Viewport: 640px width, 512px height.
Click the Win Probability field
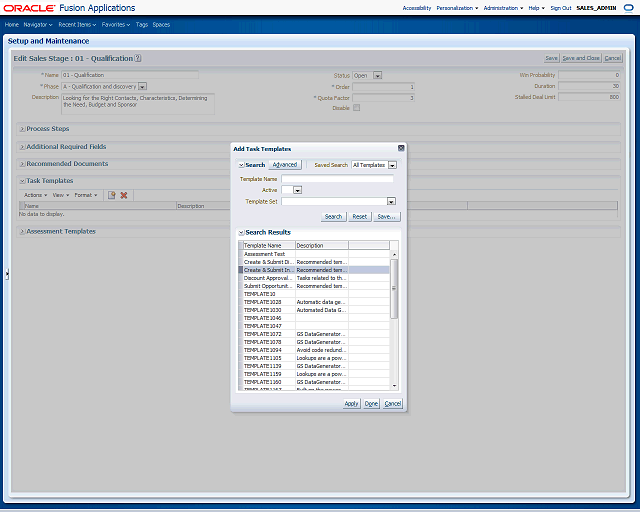[589, 75]
